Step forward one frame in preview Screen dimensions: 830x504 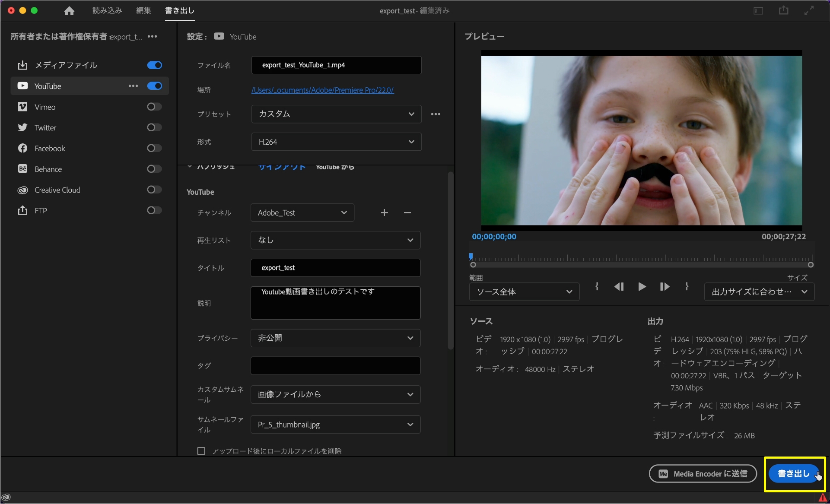[665, 287]
